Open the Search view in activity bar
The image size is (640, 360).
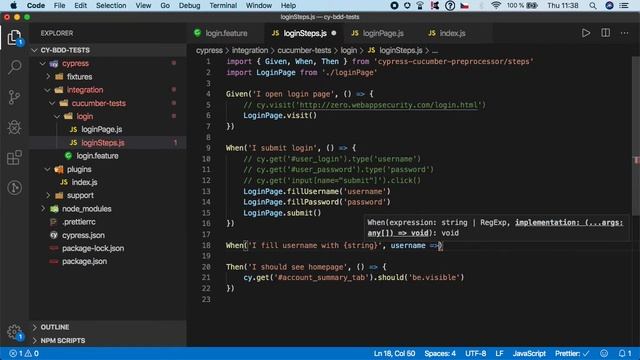[x=14, y=67]
